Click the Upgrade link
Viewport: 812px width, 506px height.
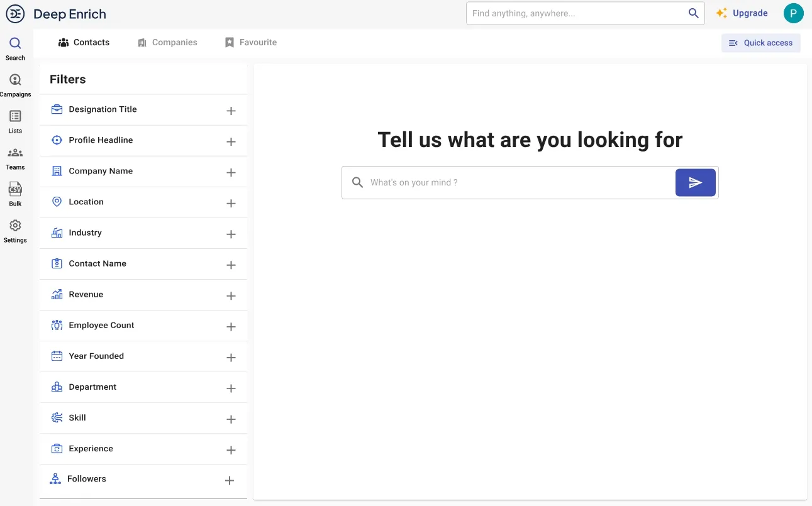point(742,13)
